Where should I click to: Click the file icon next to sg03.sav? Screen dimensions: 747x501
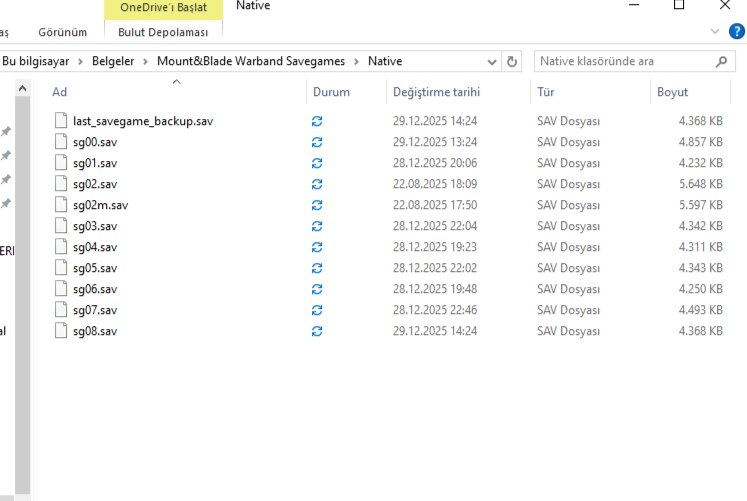click(x=61, y=225)
